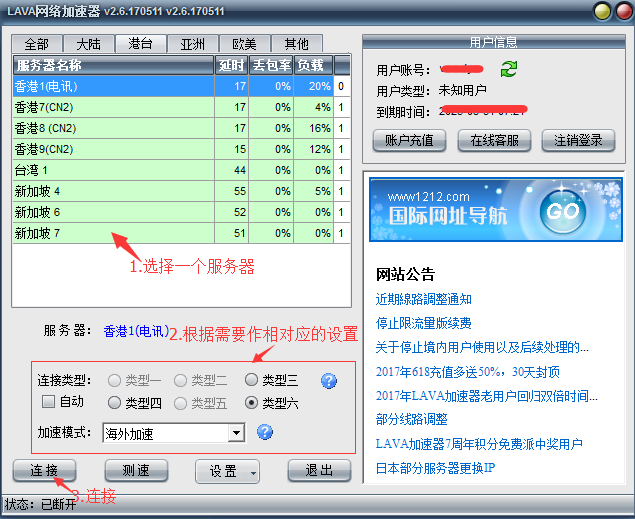Viewport: 635px width, 519px height.
Task: Select server 香港7(CN2)
Action: [x=181, y=107]
